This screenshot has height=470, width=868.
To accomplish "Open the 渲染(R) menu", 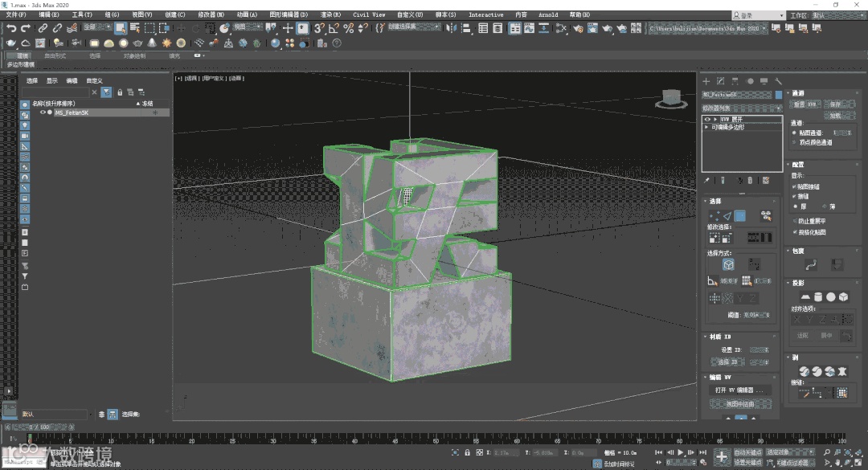I will click(x=330, y=14).
